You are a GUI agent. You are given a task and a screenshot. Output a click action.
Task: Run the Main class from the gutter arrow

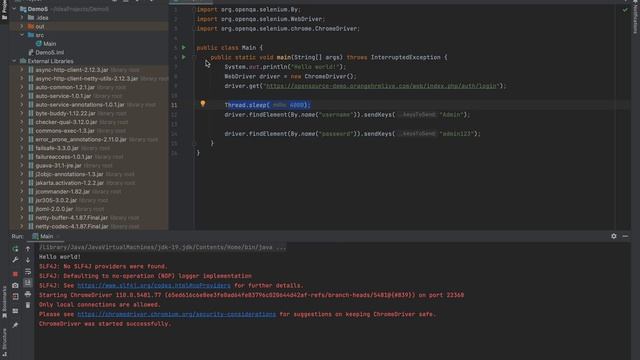click(x=184, y=48)
